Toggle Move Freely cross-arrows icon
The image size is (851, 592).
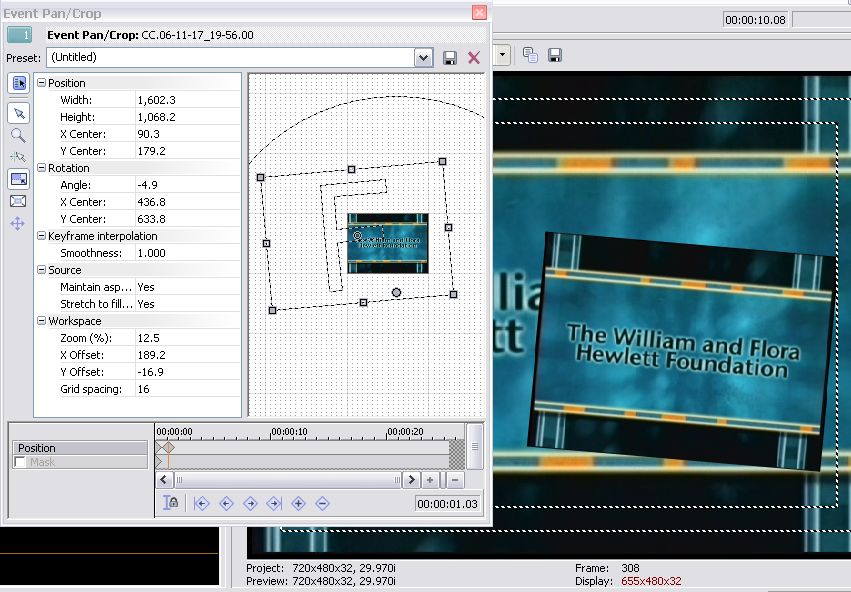(18, 224)
